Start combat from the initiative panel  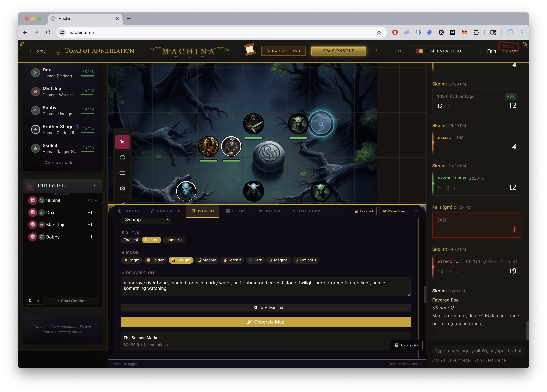tap(71, 301)
